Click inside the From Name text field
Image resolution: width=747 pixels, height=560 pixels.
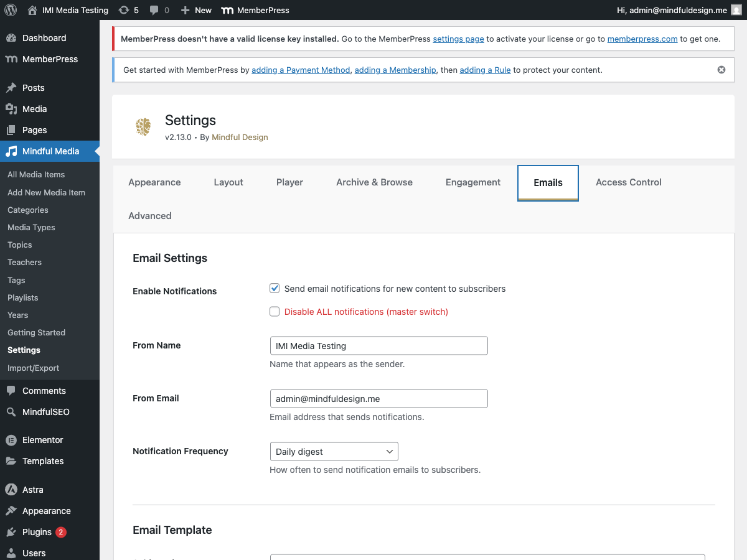(378, 345)
